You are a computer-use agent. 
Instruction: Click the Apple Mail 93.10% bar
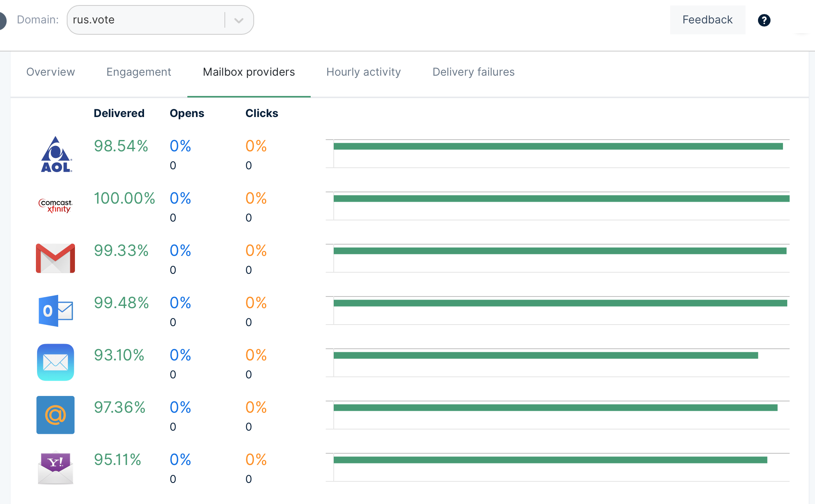tap(545, 355)
